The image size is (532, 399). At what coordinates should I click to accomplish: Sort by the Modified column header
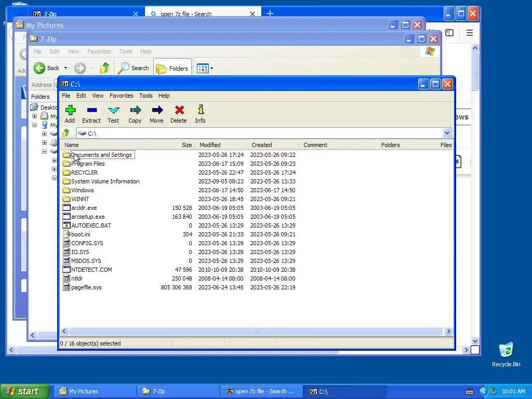click(220, 145)
